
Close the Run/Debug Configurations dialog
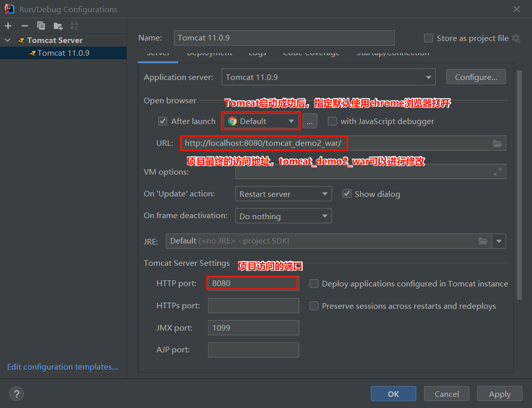517,9
